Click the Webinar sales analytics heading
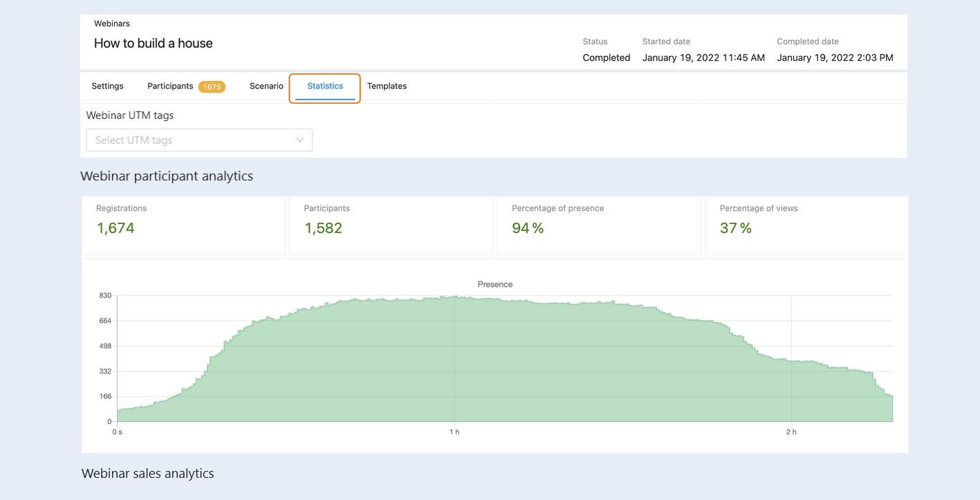This screenshot has width=980, height=500. pyautogui.click(x=148, y=474)
